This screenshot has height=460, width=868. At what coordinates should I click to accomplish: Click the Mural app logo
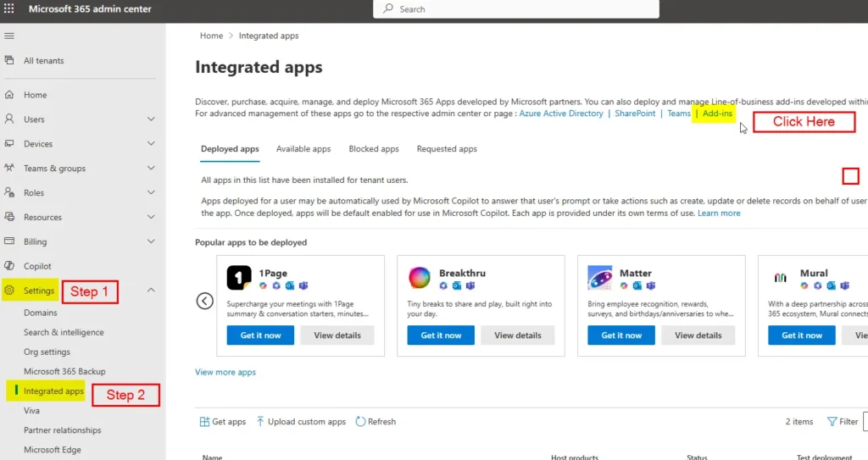[781, 277]
